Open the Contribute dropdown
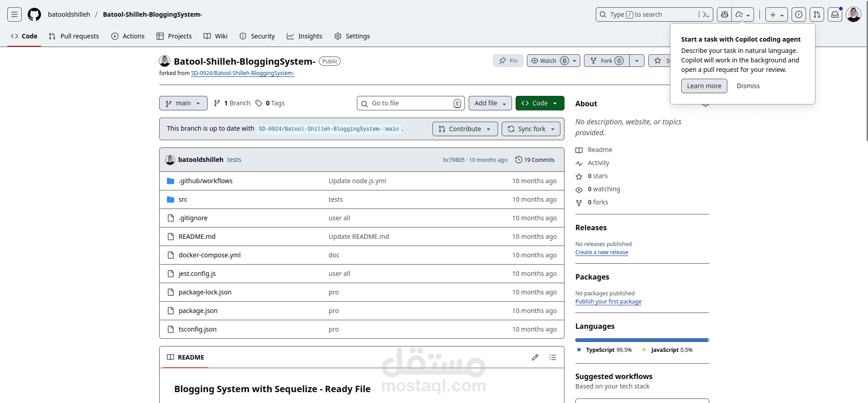868x403 pixels. tap(465, 129)
